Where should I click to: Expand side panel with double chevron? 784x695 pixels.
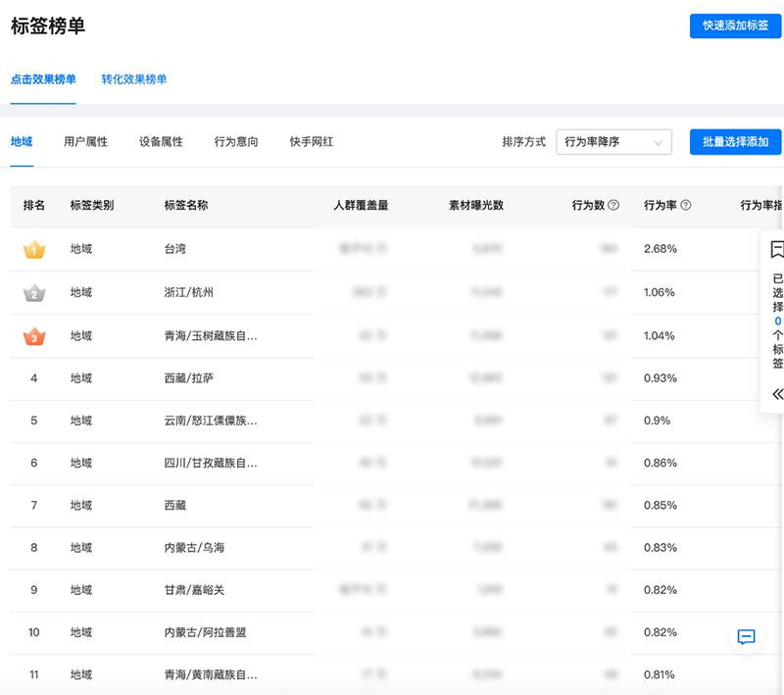coord(777,394)
